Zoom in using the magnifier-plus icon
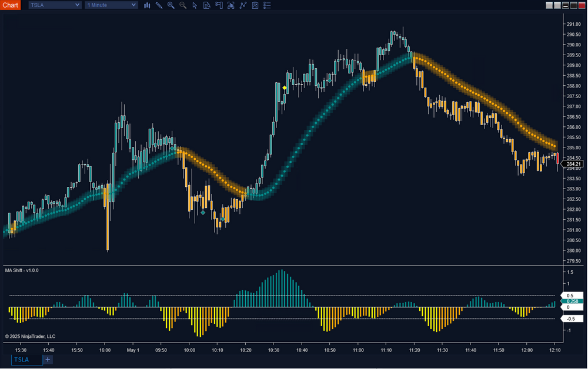This screenshot has width=588, height=369. point(171,5)
